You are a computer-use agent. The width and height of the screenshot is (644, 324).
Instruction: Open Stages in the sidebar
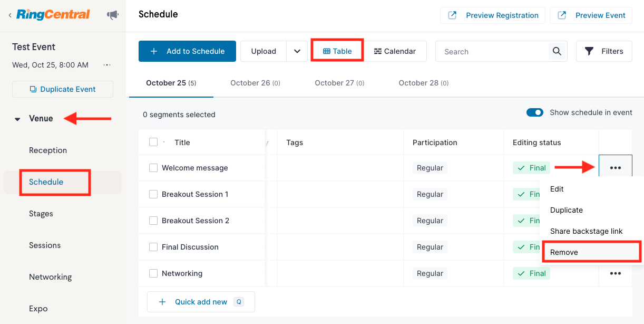point(41,214)
